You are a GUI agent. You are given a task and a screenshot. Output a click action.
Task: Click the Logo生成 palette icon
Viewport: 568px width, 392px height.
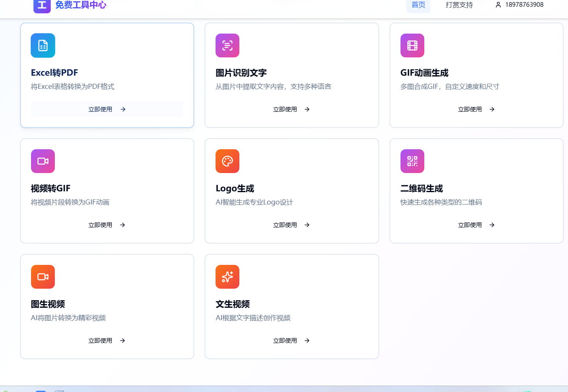227,161
